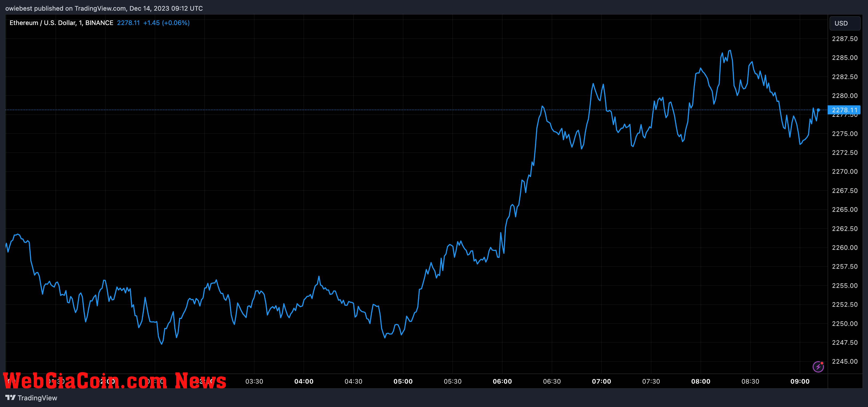Screen dimensions: 868x407
Task: Click the 07:00 time axis label
Action: tap(601, 381)
